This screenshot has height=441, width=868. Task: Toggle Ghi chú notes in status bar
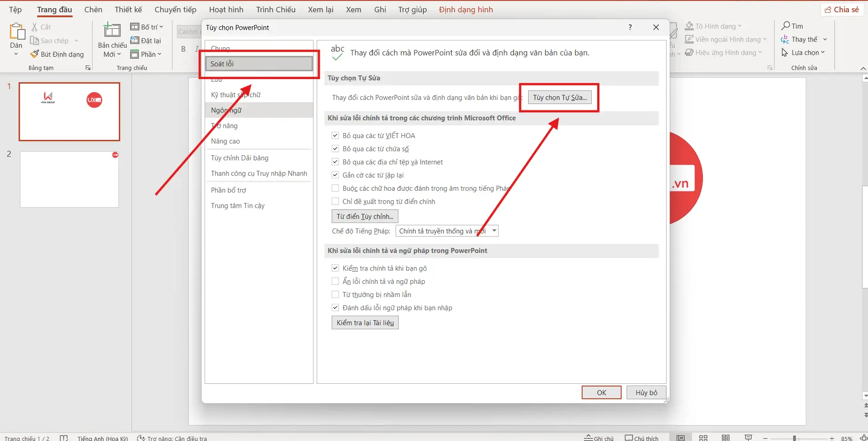click(599, 438)
